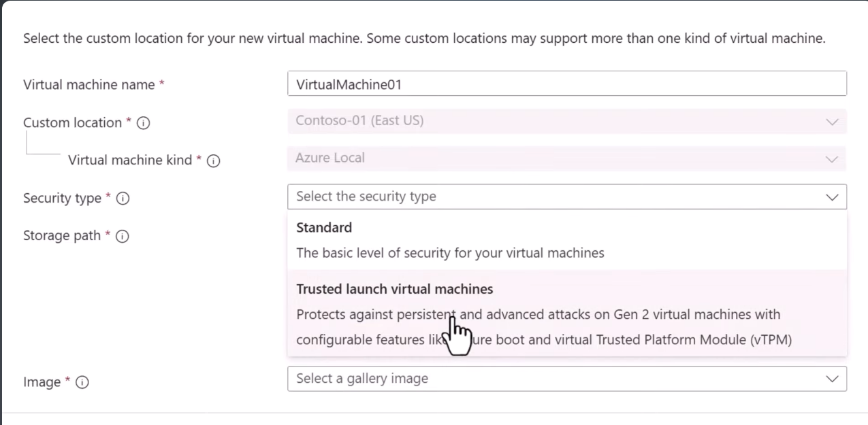Click the 'Select the security type' placeholder text
Screen dimensions: 868x425
tap(366, 197)
